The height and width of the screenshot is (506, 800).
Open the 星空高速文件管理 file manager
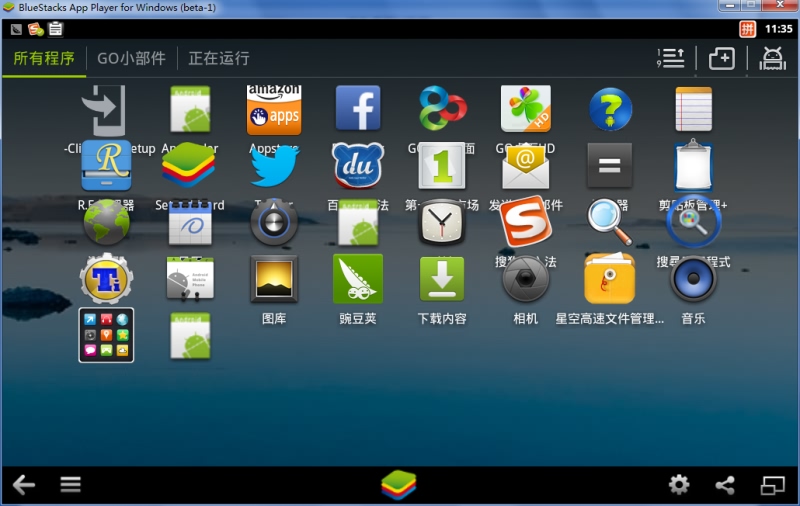(x=610, y=279)
